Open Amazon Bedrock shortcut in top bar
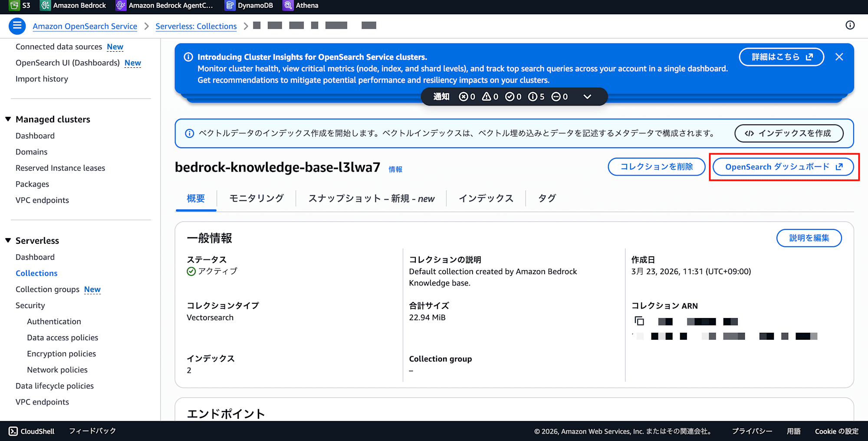The image size is (868, 441). (x=73, y=5)
